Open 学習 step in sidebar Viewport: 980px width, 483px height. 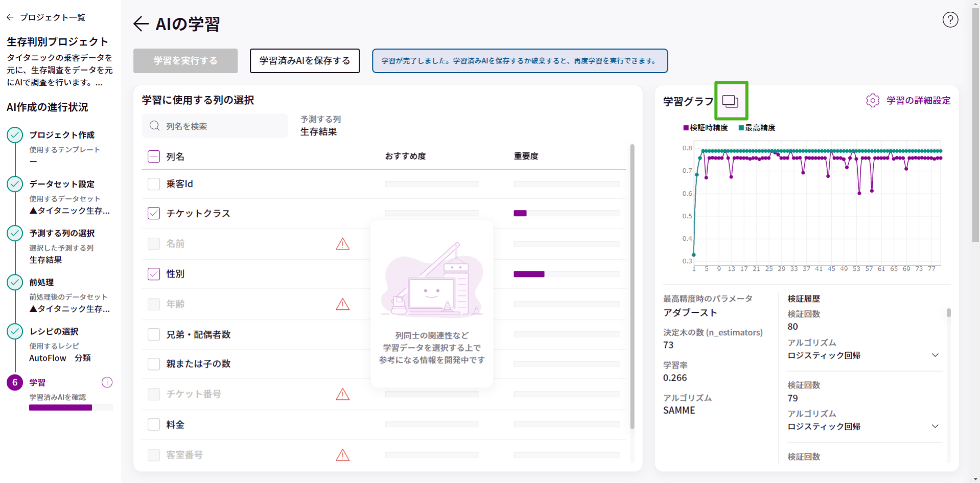37,382
